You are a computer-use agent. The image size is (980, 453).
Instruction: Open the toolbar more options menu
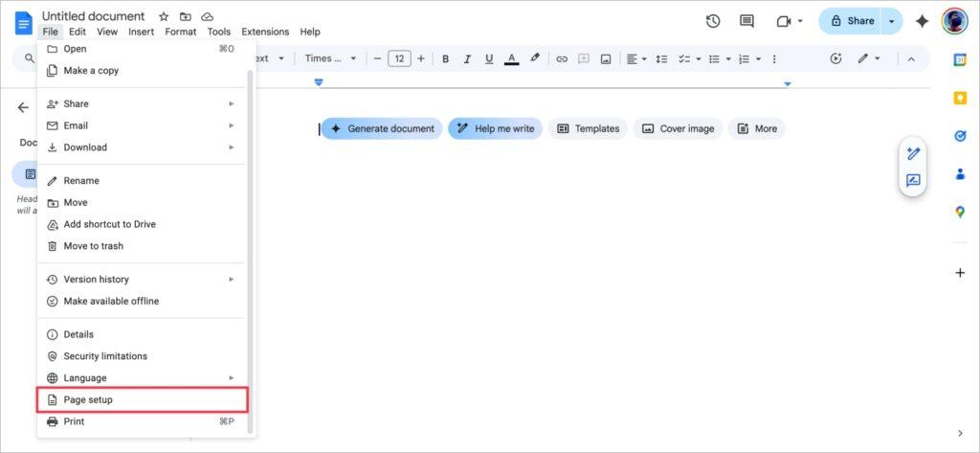click(x=774, y=58)
